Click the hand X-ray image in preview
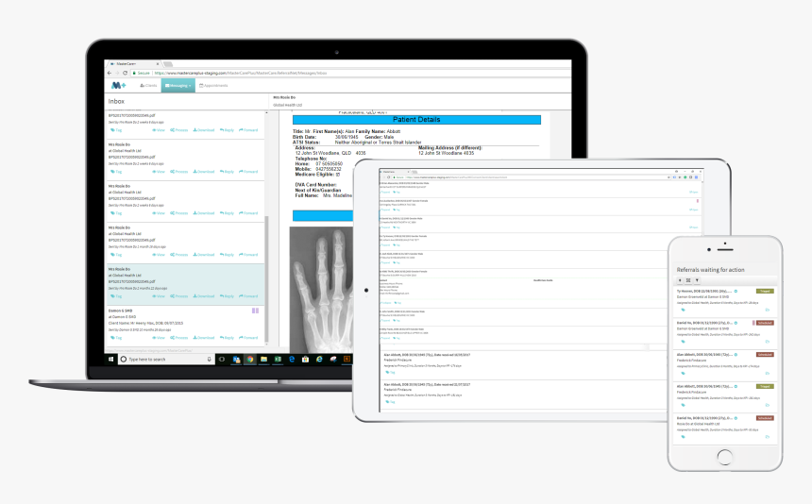Viewport: 812px width, 504px height. (x=321, y=290)
